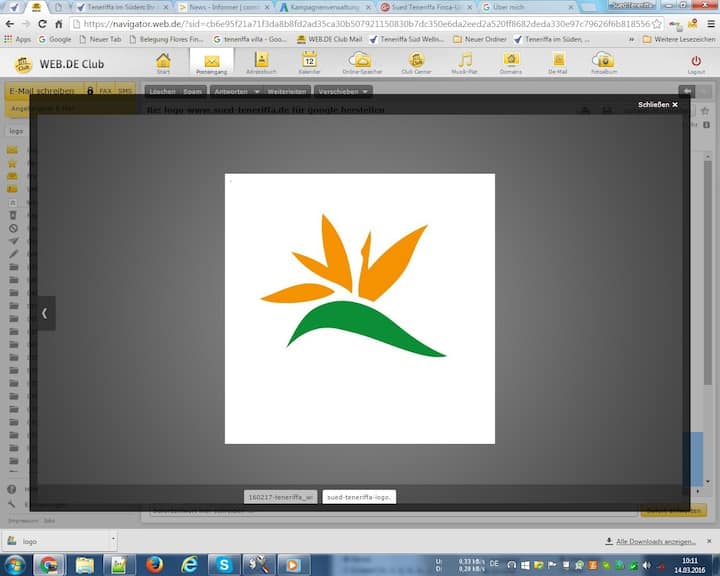
Task: Switch to the Kampagnenverwaltung browser tab
Action: (325, 7)
